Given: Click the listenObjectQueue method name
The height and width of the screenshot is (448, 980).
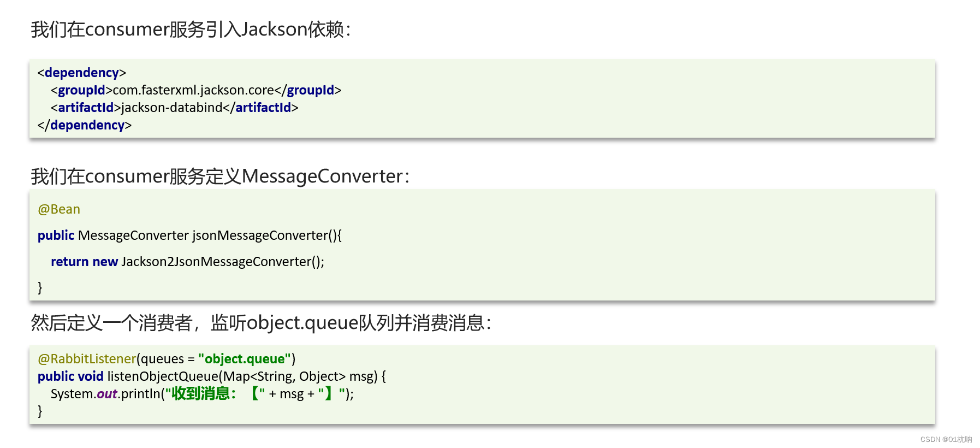Looking at the screenshot, I should pos(163,376).
